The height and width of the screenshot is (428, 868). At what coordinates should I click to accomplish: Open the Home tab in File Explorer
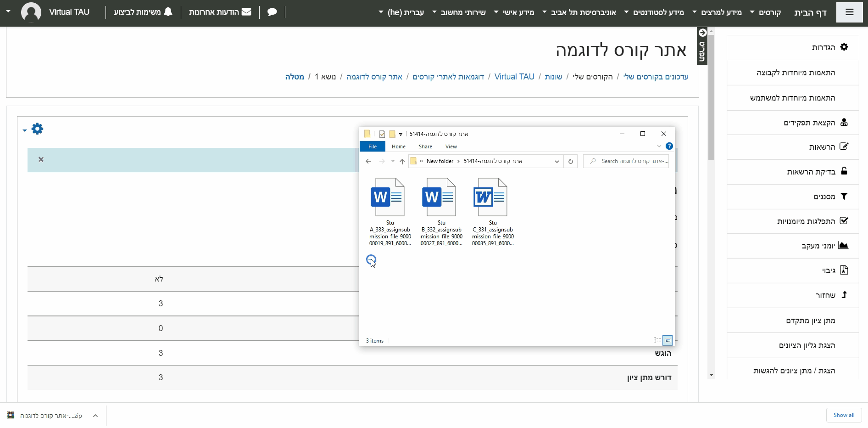tap(399, 146)
